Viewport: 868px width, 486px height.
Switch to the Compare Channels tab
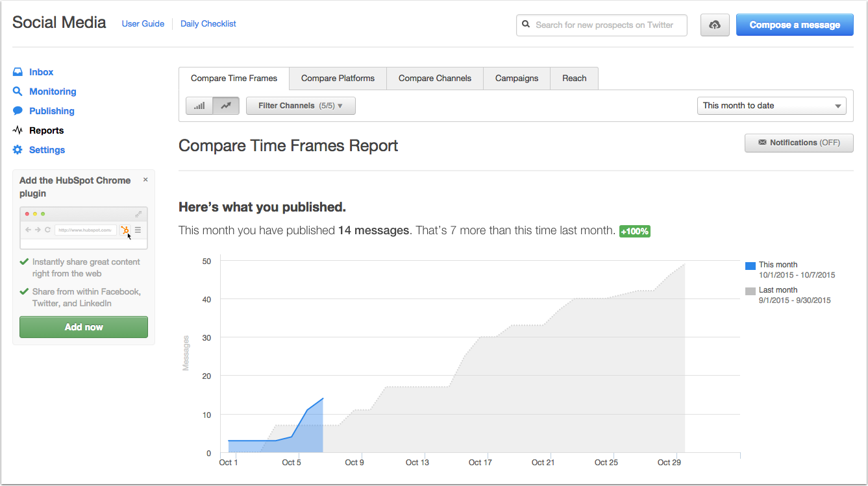pyautogui.click(x=435, y=79)
